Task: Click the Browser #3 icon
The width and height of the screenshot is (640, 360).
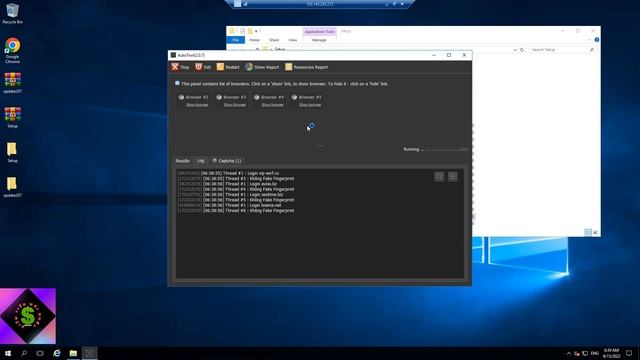Action: pos(219,97)
